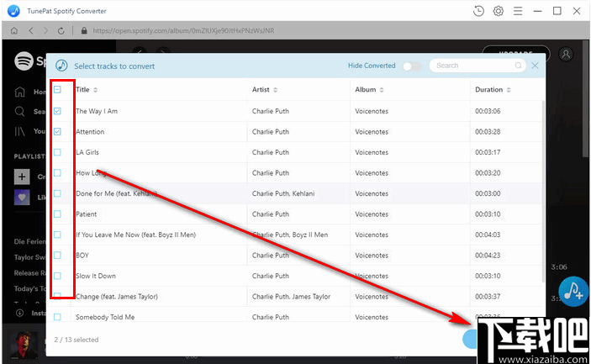Select the 'Change (feat. James Taylor)' title
The height and width of the screenshot is (364, 591).
[x=117, y=297]
